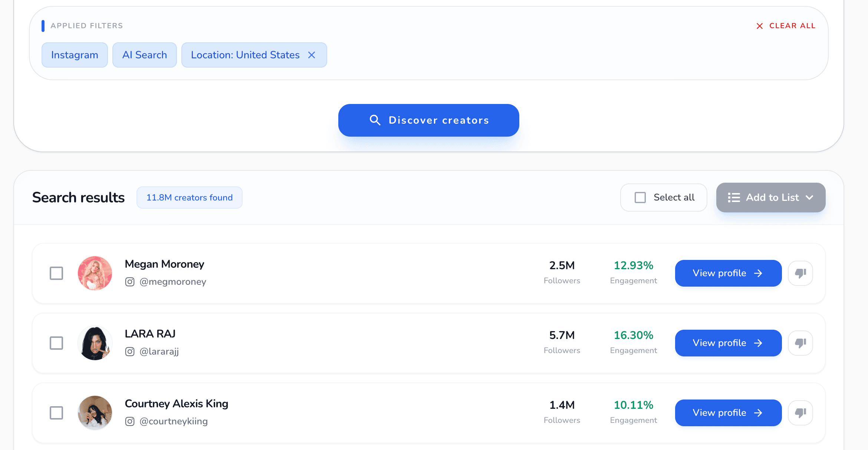Click the AI Search filter chip

click(x=145, y=55)
